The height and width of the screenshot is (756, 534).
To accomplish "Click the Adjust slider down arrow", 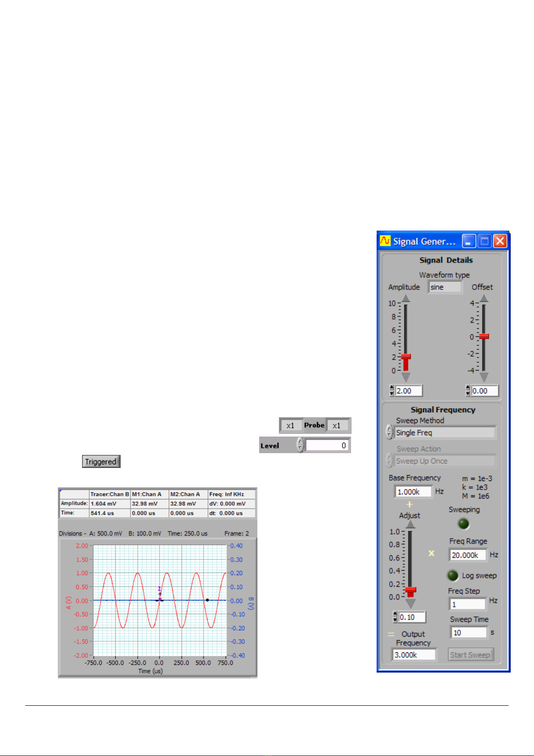I will pos(410,603).
